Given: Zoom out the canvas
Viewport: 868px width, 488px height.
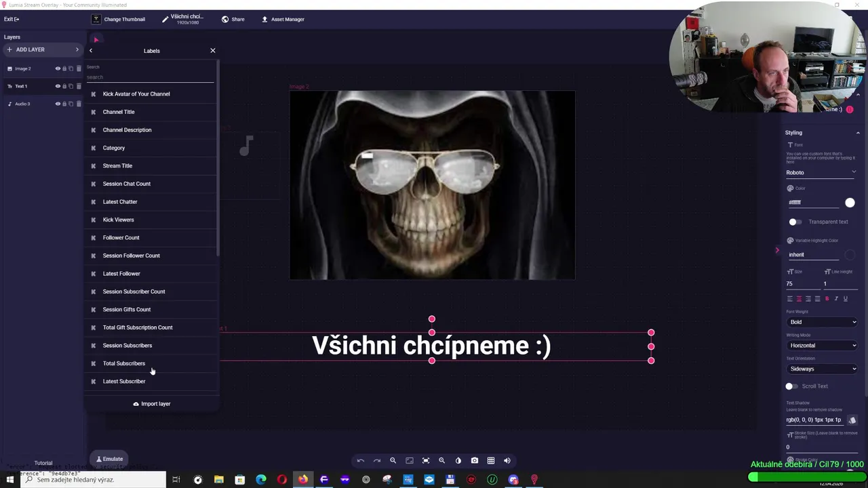Looking at the screenshot, I should (x=393, y=461).
